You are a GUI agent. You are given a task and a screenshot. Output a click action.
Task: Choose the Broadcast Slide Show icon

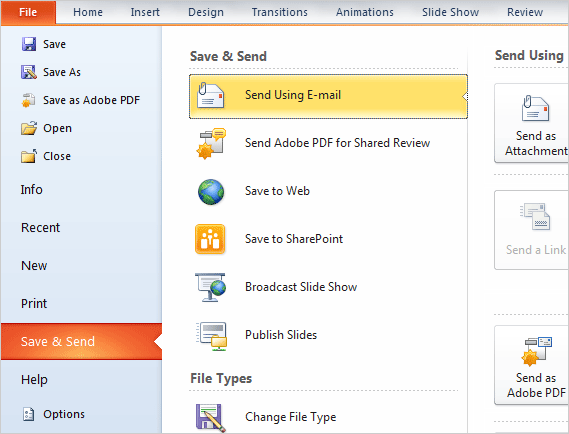pyautogui.click(x=210, y=287)
